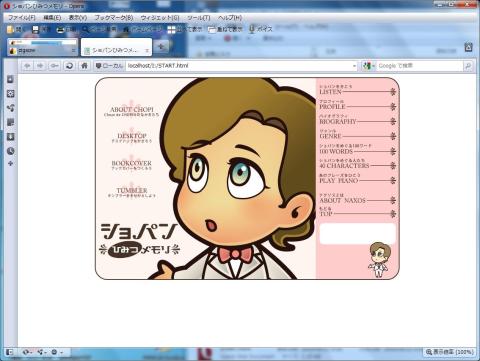Open the search engine selector dropdown
Screen dimensions: 480x361
point(369,66)
